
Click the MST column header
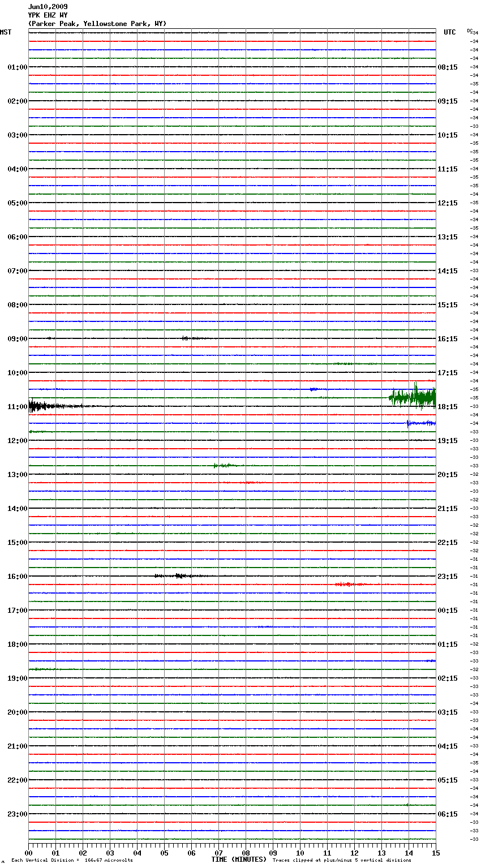point(6,32)
